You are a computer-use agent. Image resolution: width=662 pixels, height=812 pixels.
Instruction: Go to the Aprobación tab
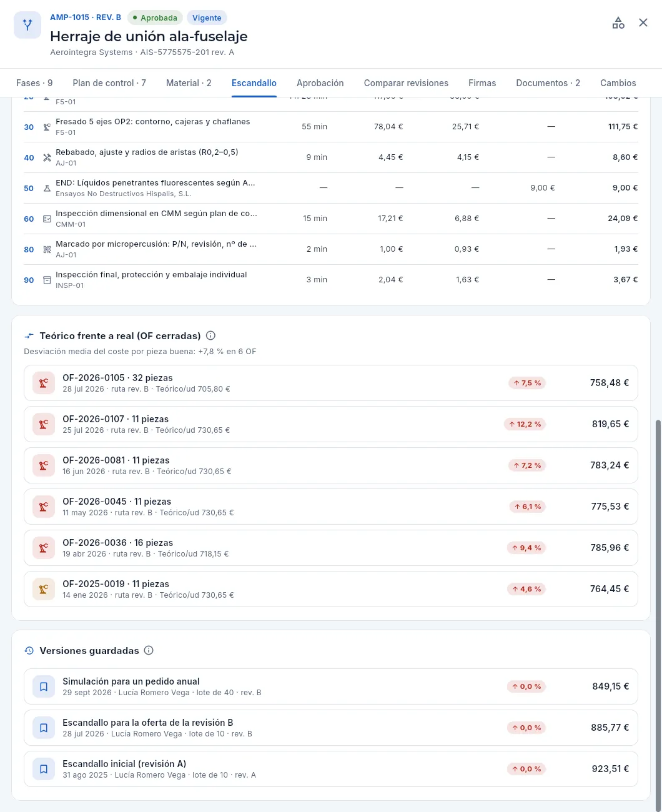click(x=320, y=83)
